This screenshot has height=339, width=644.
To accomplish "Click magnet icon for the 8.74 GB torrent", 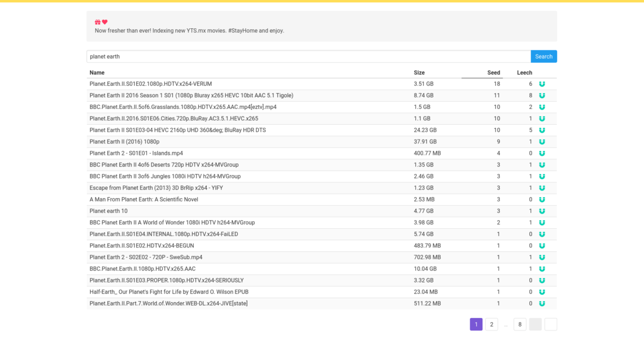I will pos(542,95).
